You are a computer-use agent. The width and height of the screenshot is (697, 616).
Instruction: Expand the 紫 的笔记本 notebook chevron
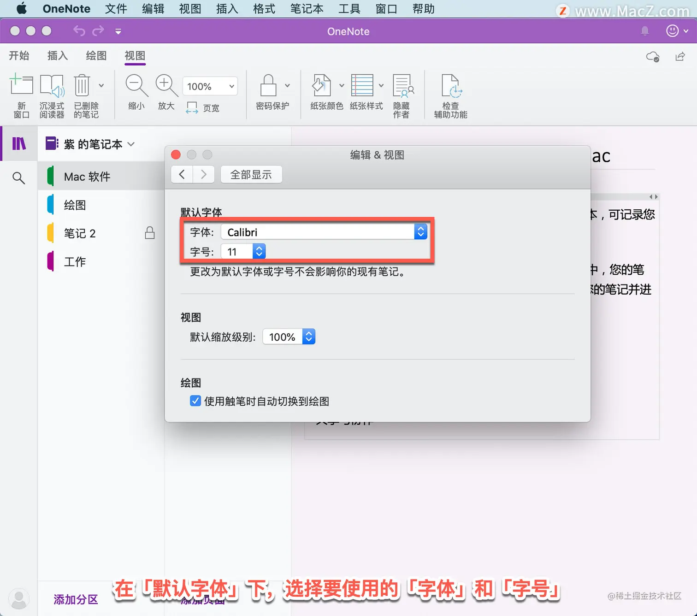[131, 144]
